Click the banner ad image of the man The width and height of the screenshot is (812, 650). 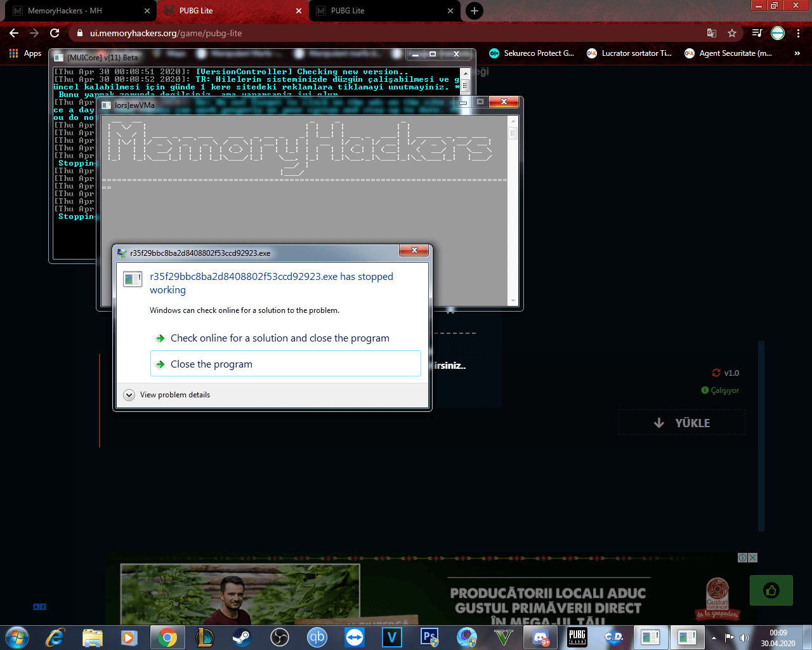pos(240,594)
